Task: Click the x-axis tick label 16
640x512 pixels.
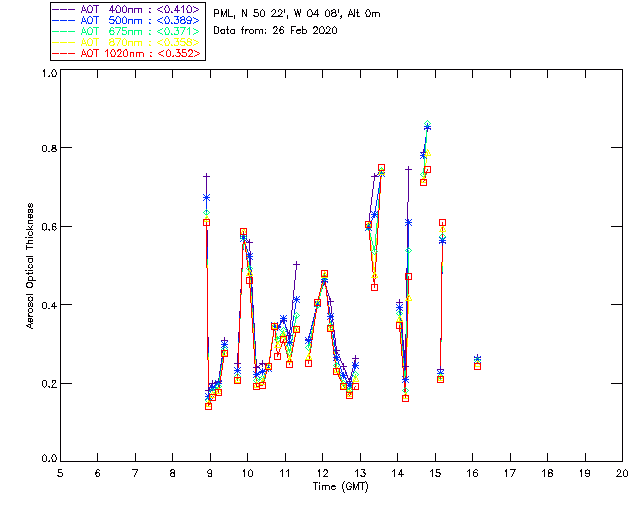Action: tap(473, 473)
